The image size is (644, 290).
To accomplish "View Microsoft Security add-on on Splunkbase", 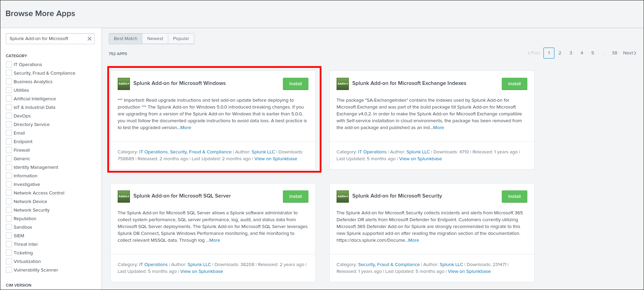I will [x=469, y=272].
